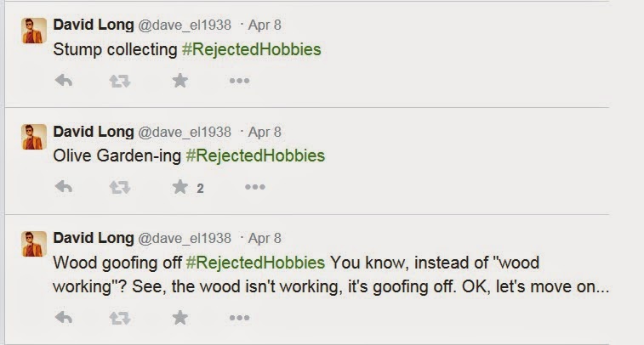Viewport: 644px width, 345px height.
Task: Open #RejectedHobbies hashtag in Wood goofing tweet
Action: (x=255, y=263)
